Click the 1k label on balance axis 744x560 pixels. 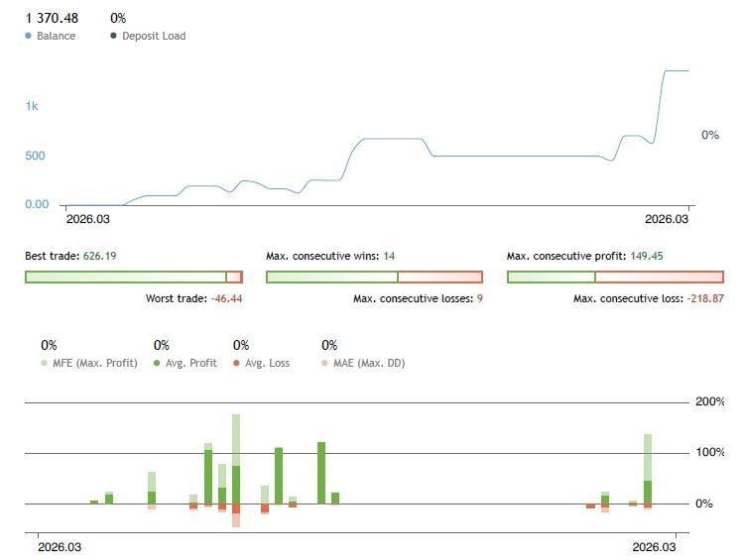32,106
